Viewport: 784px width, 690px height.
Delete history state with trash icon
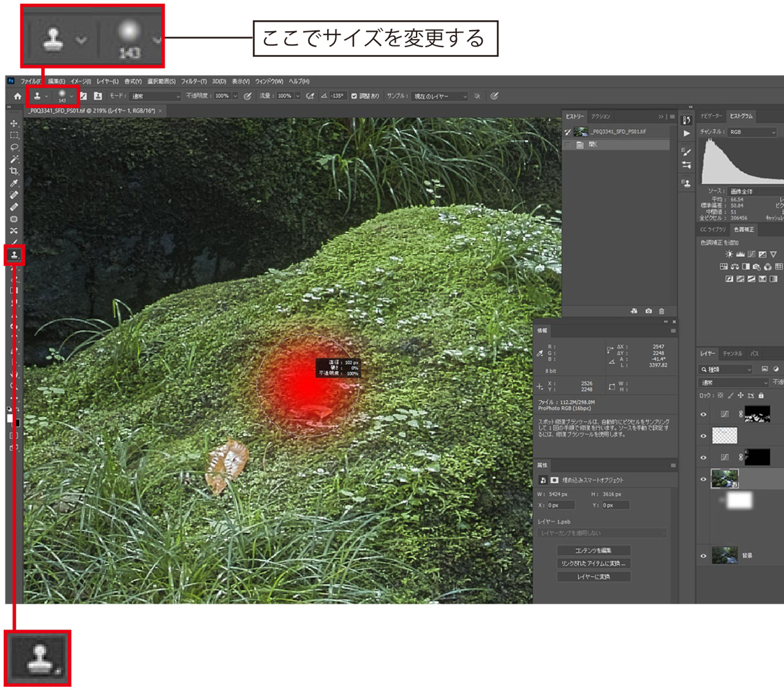pos(661,311)
